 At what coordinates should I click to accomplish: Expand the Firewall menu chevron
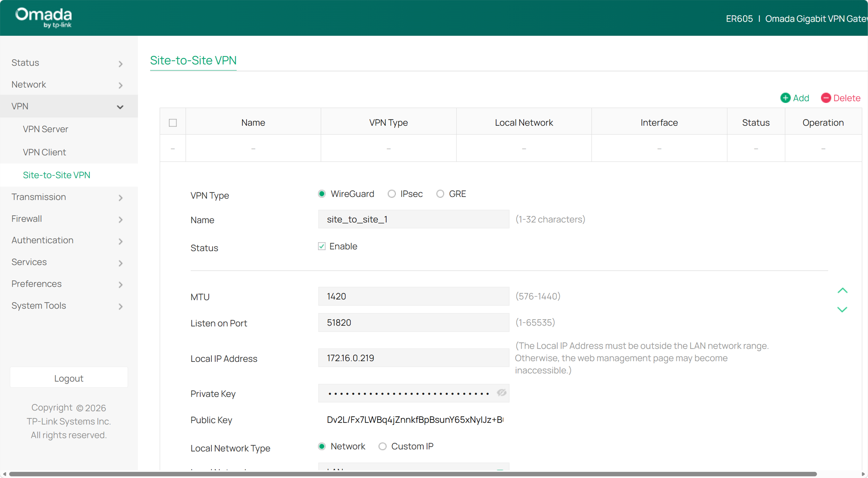120,220
